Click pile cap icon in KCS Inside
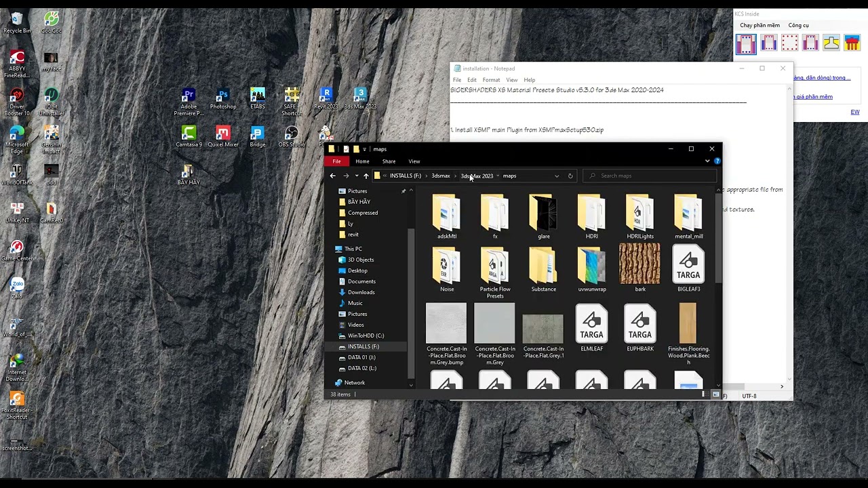Image resolution: width=868 pixels, height=488 pixels. 852,43
